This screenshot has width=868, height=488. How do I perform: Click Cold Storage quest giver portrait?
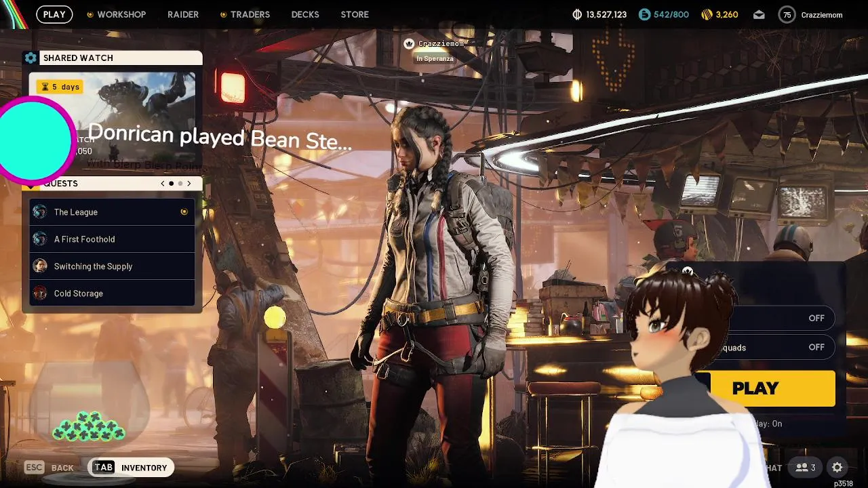coord(40,293)
